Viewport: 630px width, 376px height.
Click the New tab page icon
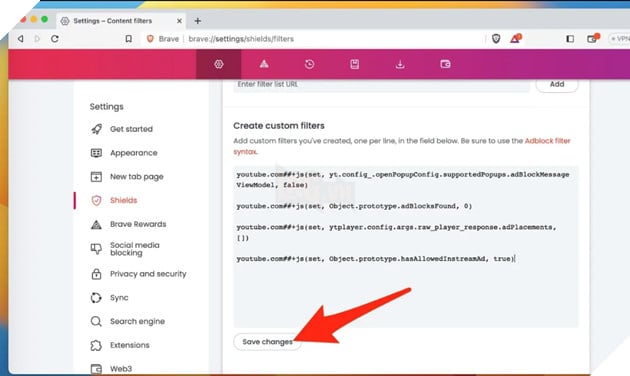coord(96,176)
